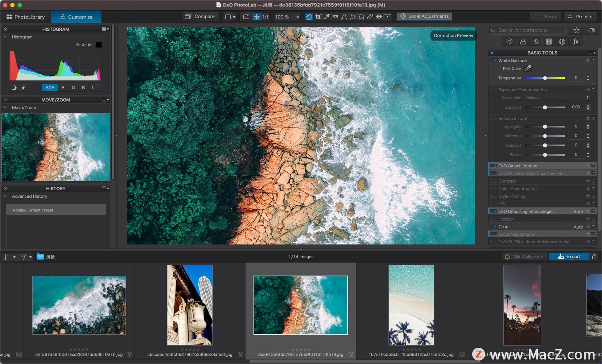The height and width of the screenshot is (364, 602).
Task: Enable the HSL correction
Action: pyautogui.click(x=494, y=204)
